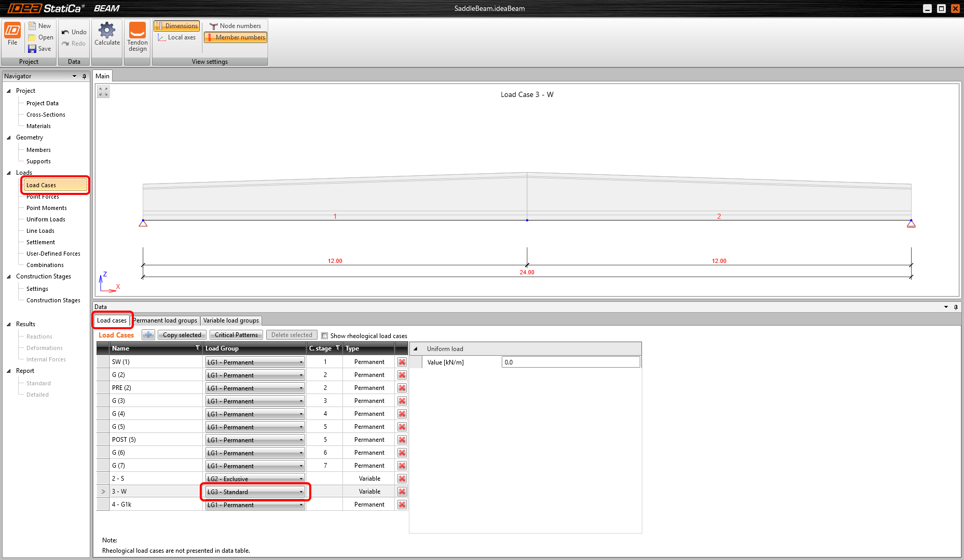Delete the G (2) load case

[x=402, y=375]
